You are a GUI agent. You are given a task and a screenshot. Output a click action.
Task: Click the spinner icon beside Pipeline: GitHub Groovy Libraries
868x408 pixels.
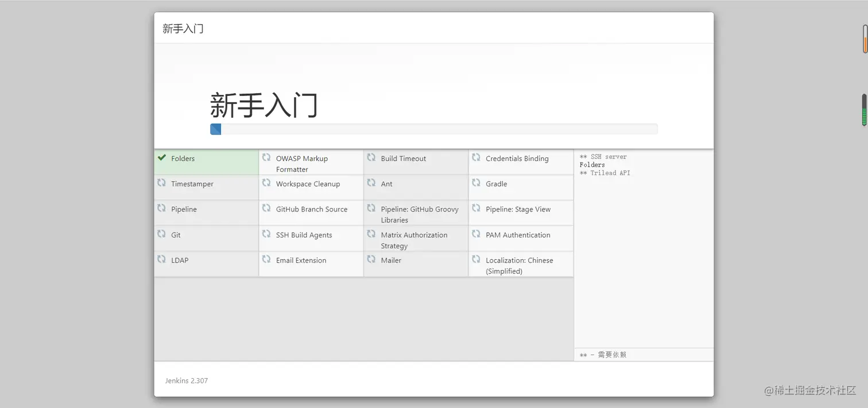pos(371,208)
